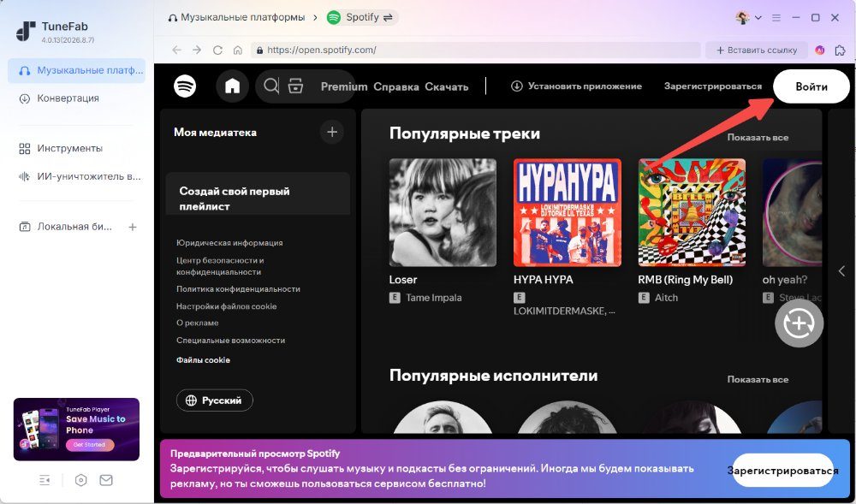Open Юридическая информация link
The width and height of the screenshot is (856, 504).
click(229, 243)
